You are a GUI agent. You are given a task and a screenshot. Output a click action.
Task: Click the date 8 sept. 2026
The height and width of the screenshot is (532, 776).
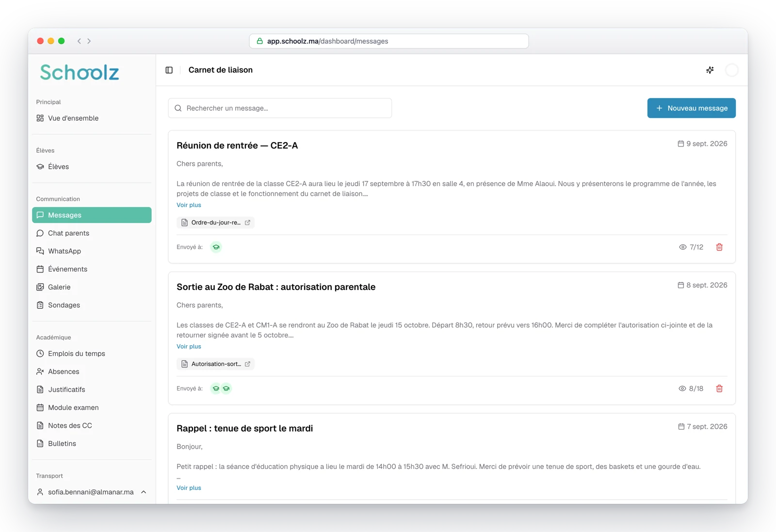tap(702, 285)
